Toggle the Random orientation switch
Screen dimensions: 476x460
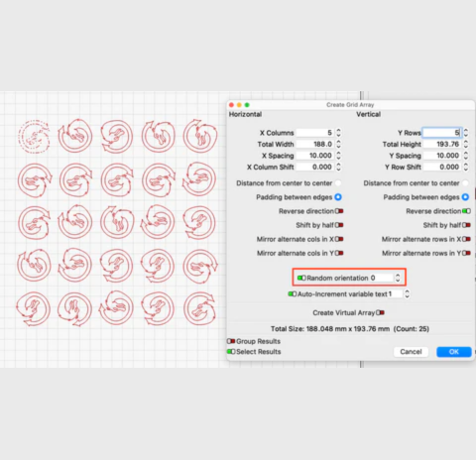tap(301, 278)
